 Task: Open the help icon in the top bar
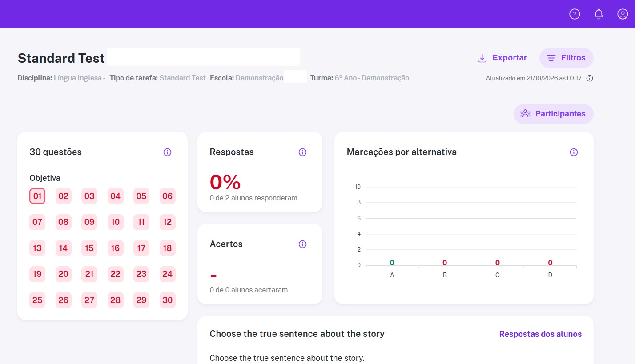tap(575, 14)
